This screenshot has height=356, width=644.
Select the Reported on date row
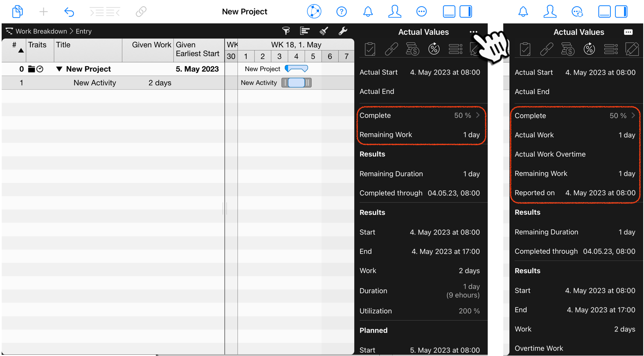pos(574,193)
